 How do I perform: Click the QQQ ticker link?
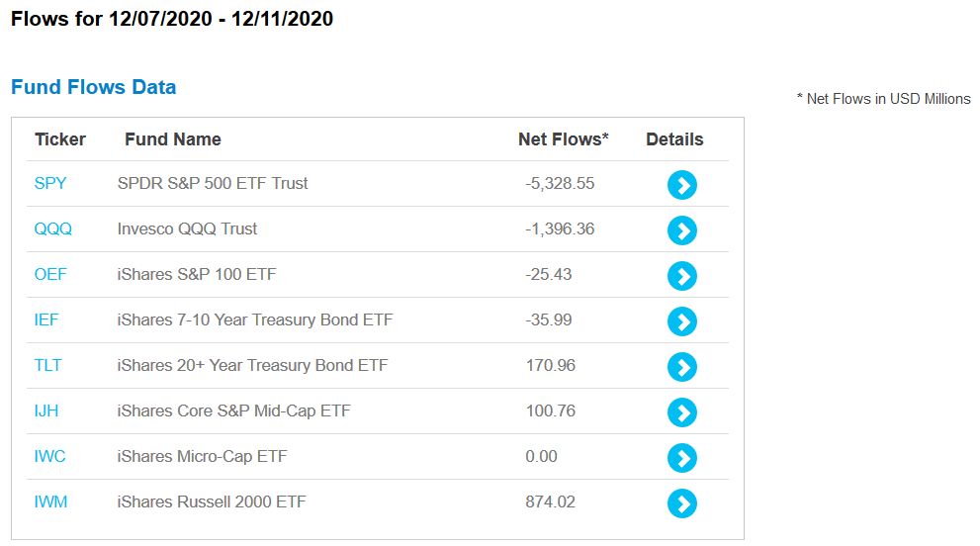[53, 228]
